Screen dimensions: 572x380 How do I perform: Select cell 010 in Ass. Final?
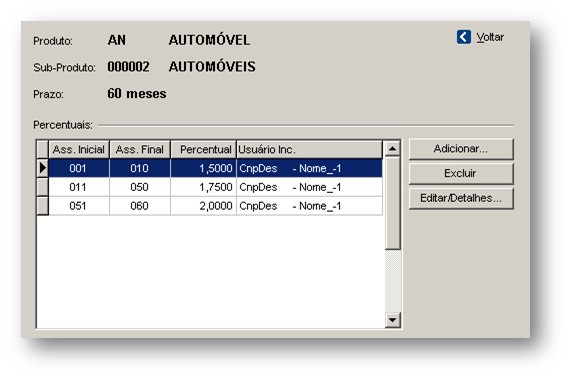(140, 168)
